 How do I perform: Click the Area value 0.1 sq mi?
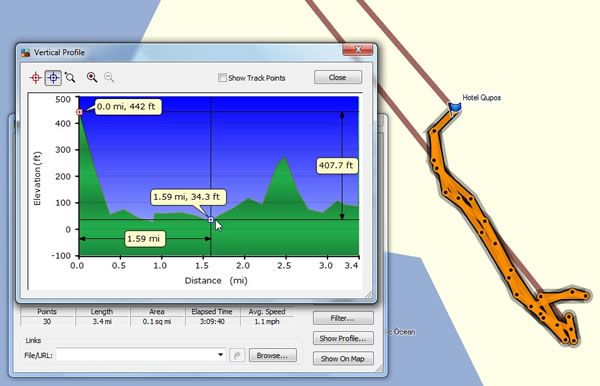[157, 322]
